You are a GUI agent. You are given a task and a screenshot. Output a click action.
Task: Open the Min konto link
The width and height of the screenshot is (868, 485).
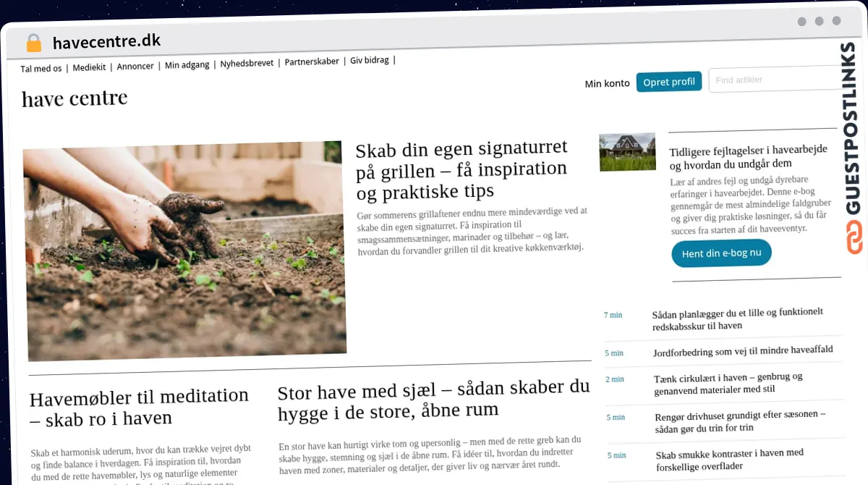pos(607,83)
